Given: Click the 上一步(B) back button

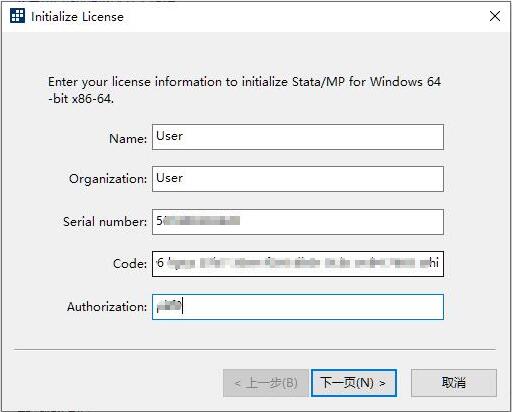Looking at the screenshot, I should coord(266,383).
